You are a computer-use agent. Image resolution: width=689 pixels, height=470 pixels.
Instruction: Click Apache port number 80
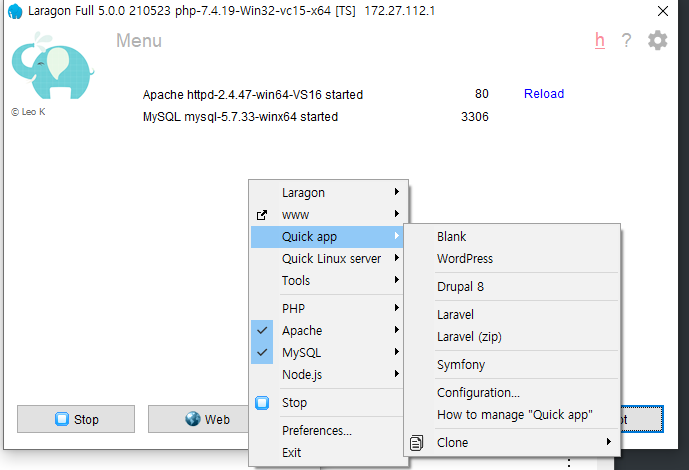pos(482,94)
